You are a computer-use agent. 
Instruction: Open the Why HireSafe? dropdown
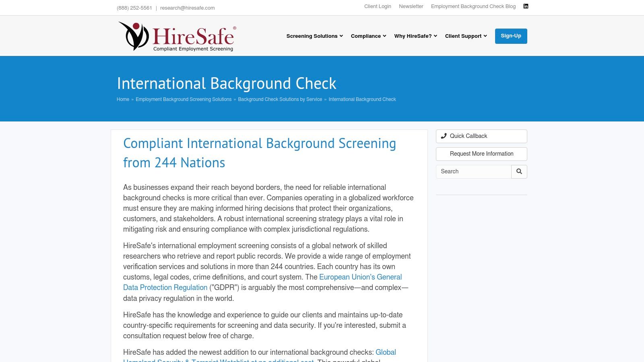(416, 36)
